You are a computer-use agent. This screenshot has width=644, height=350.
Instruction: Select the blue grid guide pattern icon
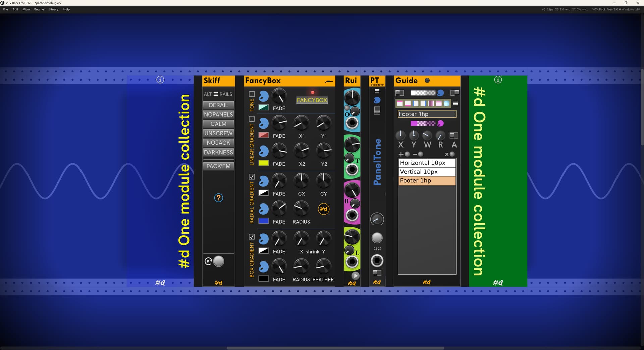click(x=447, y=103)
